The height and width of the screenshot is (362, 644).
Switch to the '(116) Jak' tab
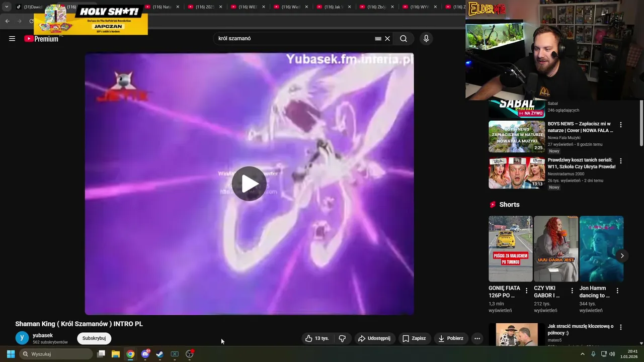pos(333,7)
